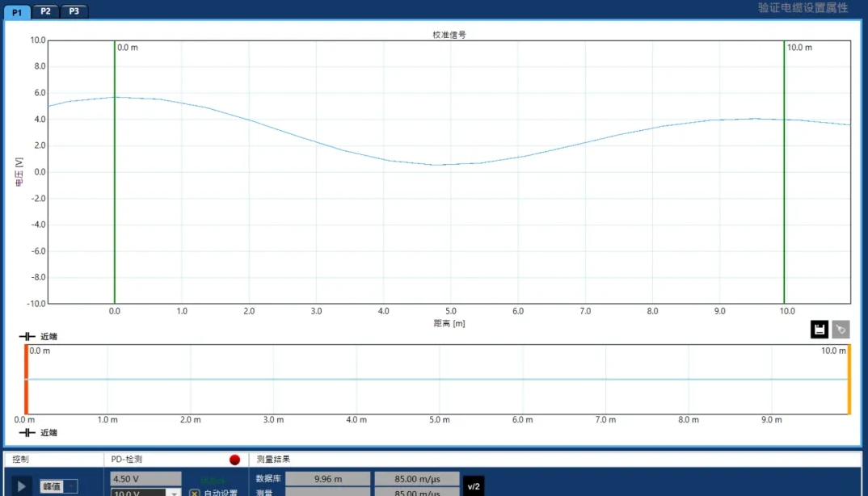Click the 4.50 V voltage input field
The image size is (868, 496).
[144, 478]
